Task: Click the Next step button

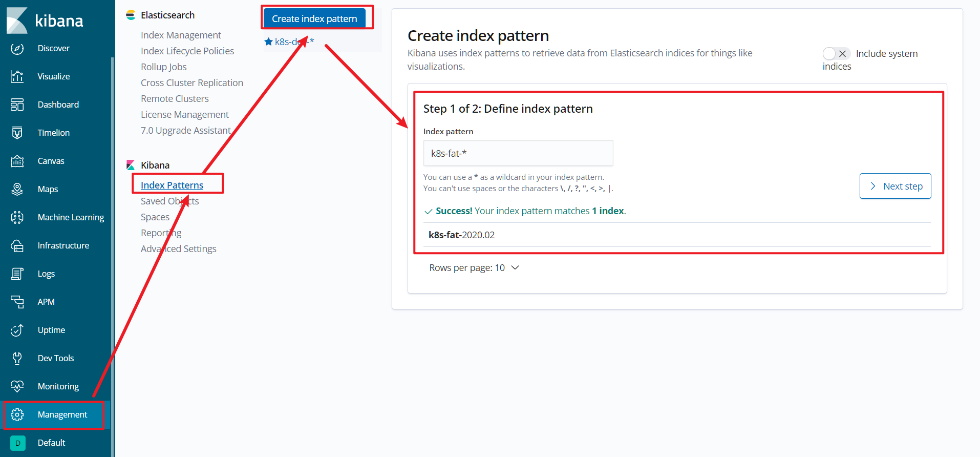Action: pos(895,186)
